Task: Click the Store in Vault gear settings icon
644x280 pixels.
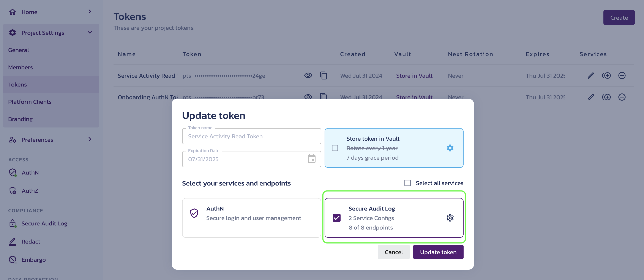Action: point(450,148)
